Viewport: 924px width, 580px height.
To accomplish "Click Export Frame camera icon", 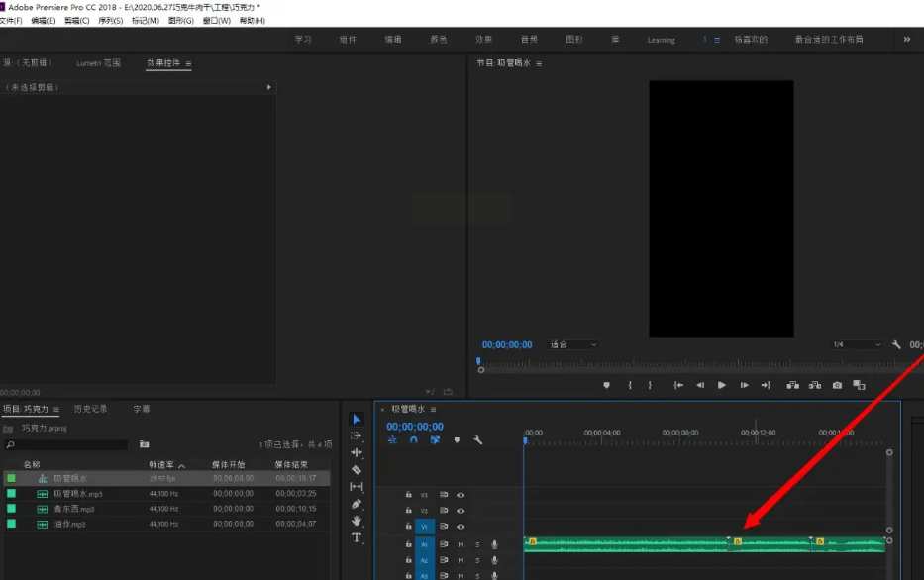I will [x=837, y=385].
